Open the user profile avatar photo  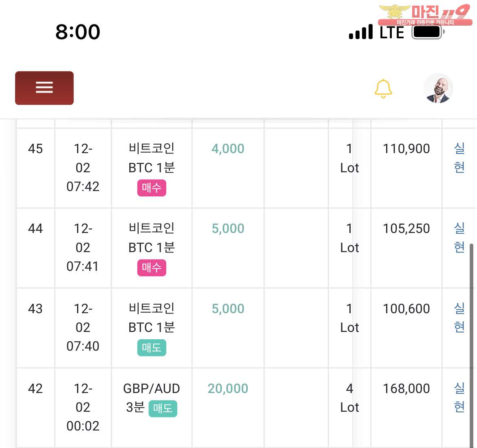click(x=438, y=88)
